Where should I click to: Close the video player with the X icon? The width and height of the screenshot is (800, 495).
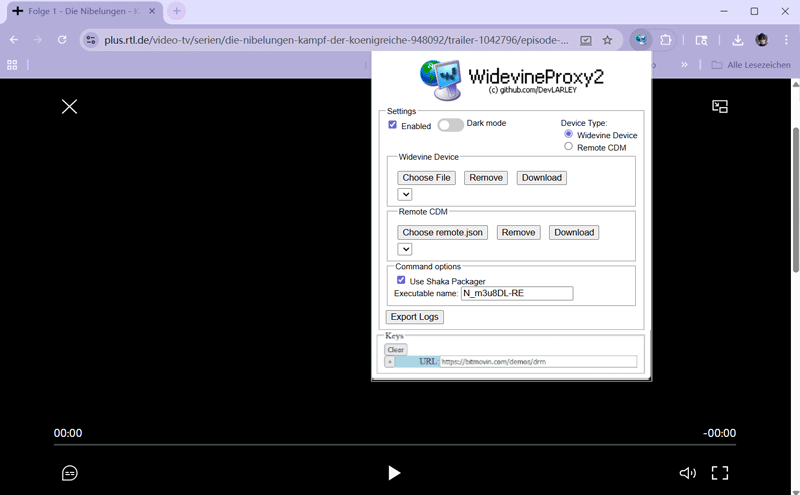pos(69,106)
